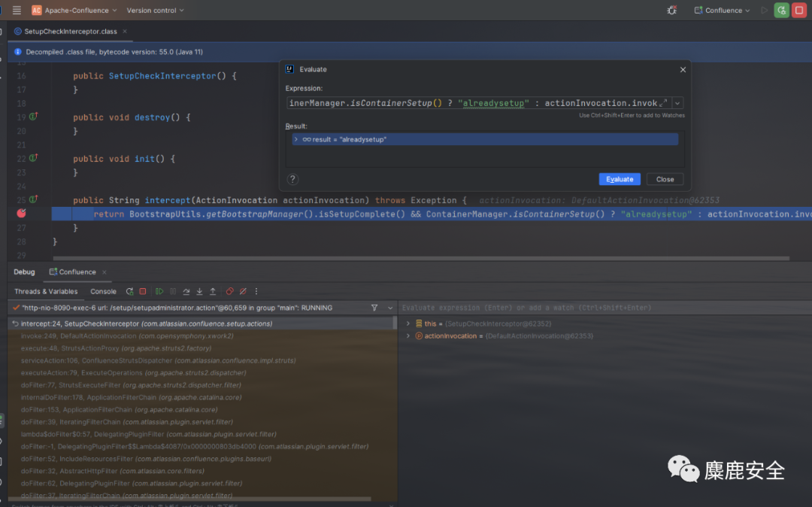Expand the result = "alreadysetup" node
This screenshot has height=507, width=812.
click(x=295, y=139)
